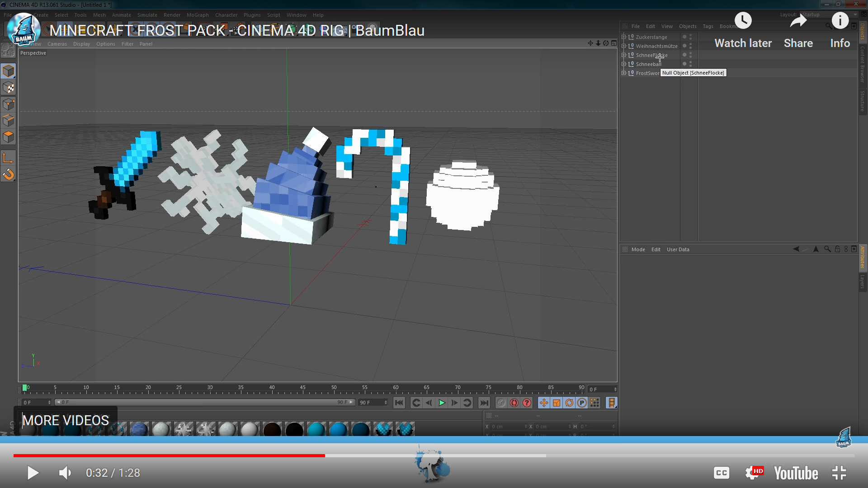Step back one frame
Image resolution: width=868 pixels, height=488 pixels.
point(429,403)
